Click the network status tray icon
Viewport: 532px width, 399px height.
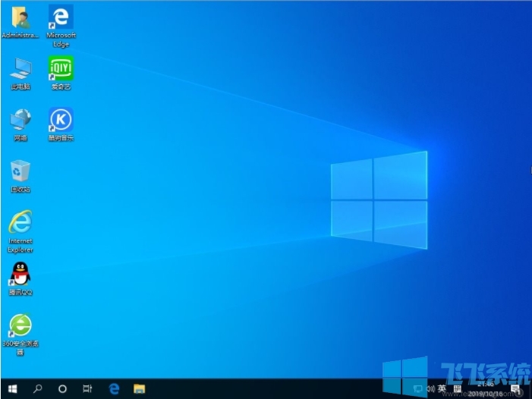417,388
